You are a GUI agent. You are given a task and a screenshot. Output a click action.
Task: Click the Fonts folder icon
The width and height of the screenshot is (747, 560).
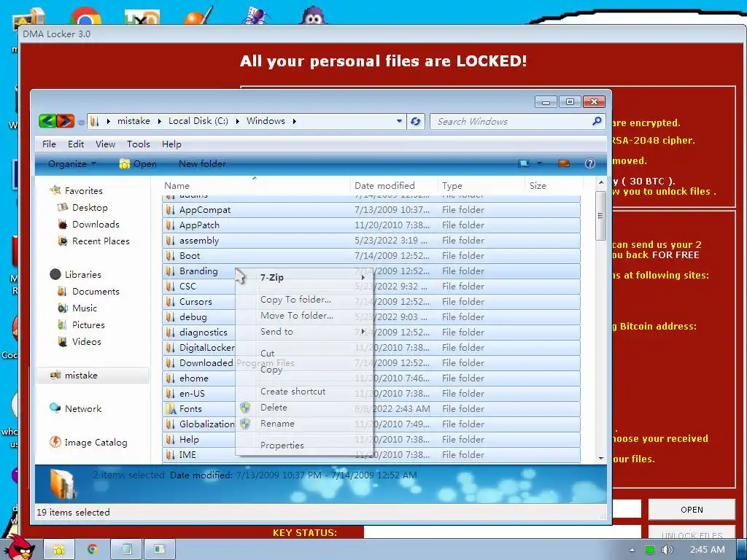[170, 408]
